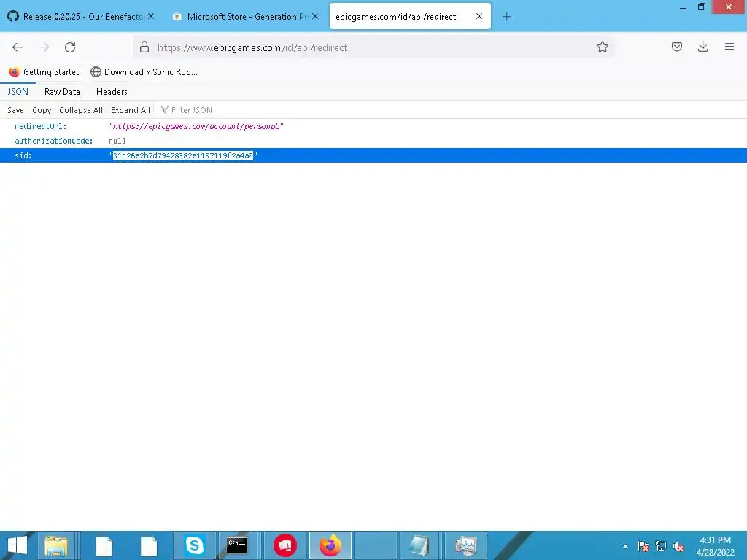Viewport: 747px width, 560px height.
Task: Click the null authorizationCode value
Action: tap(117, 141)
